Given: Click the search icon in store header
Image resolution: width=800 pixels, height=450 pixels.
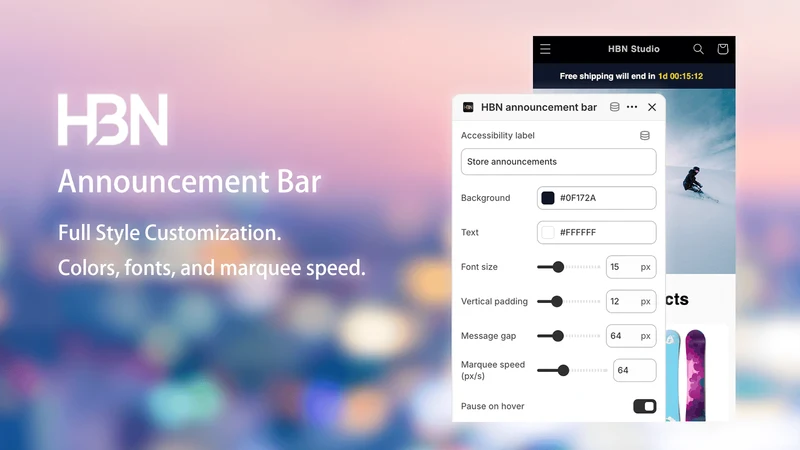Looking at the screenshot, I should click(x=698, y=49).
